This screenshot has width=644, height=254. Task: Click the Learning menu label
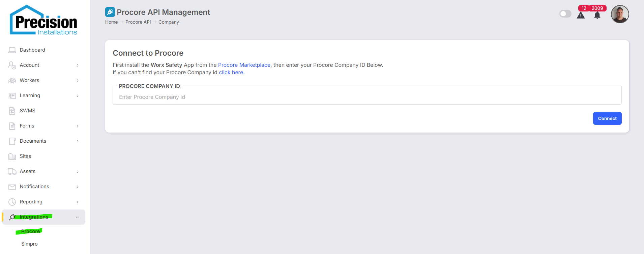[x=30, y=95]
